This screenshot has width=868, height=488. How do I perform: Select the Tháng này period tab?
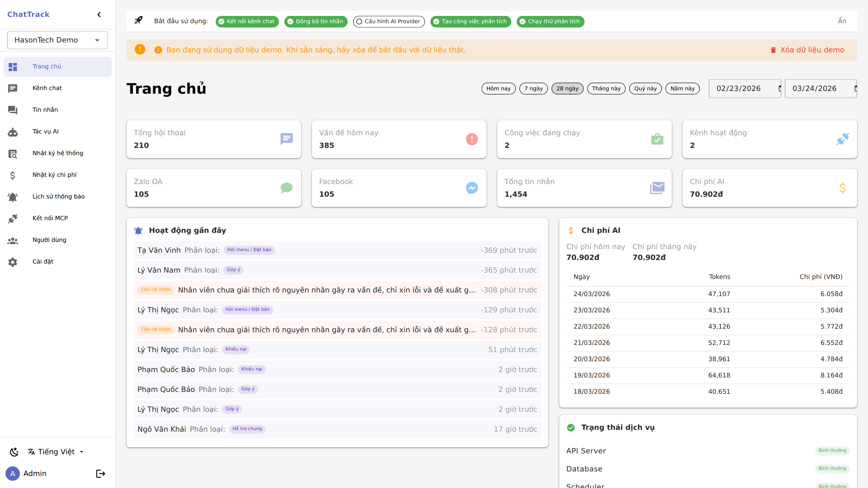[x=606, y=88]
